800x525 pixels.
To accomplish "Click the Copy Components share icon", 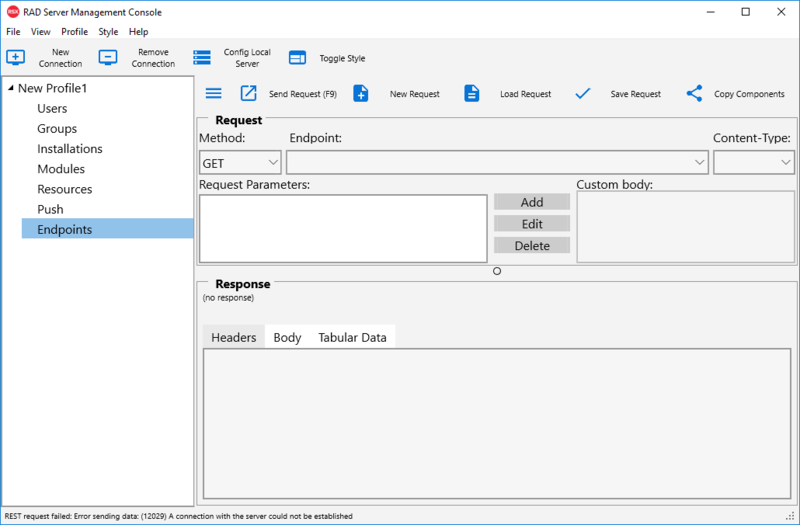I will [x=694, y=93].
